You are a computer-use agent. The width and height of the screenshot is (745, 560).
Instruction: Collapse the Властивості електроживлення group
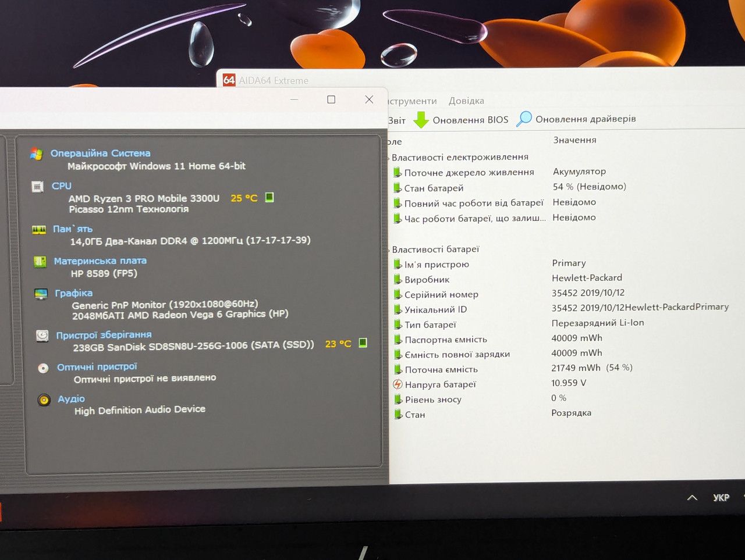click(389, 158)
